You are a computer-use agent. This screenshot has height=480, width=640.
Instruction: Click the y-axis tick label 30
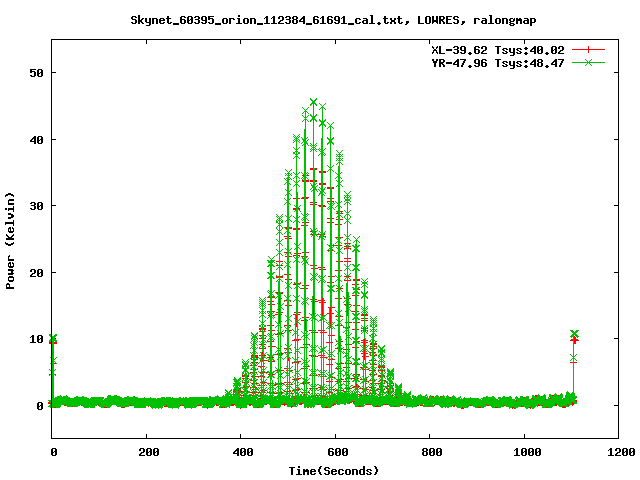(x=36, y=206)
